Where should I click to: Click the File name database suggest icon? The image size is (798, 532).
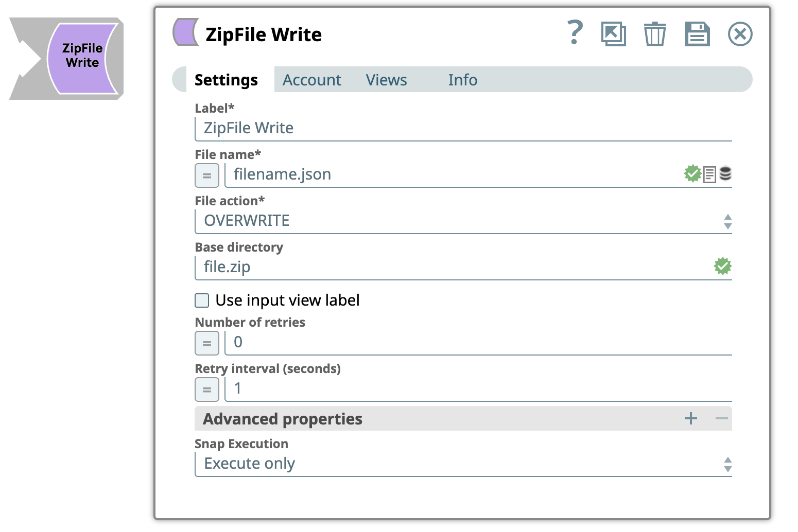pyautogui.click(x=725, y=174)
